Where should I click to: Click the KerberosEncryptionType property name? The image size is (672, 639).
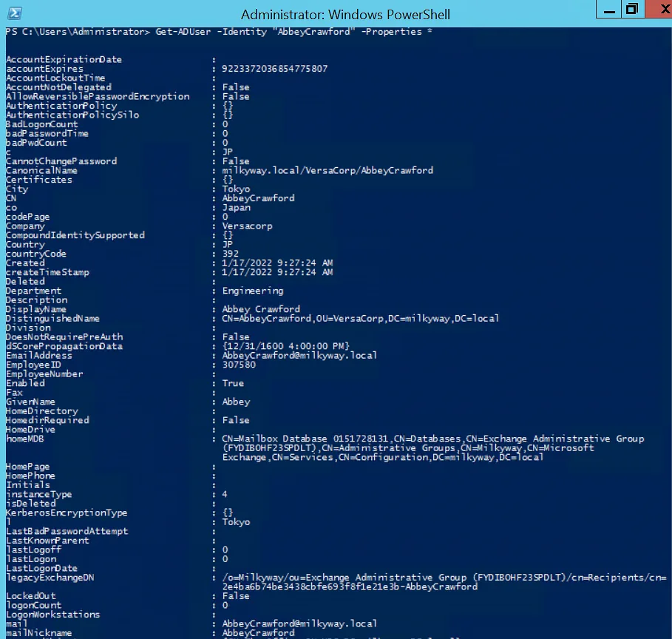click(x=67, y=513)
